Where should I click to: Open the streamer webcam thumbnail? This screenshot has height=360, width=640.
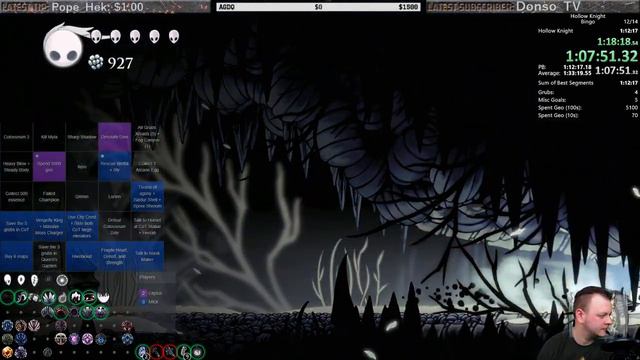click(588, 323)
